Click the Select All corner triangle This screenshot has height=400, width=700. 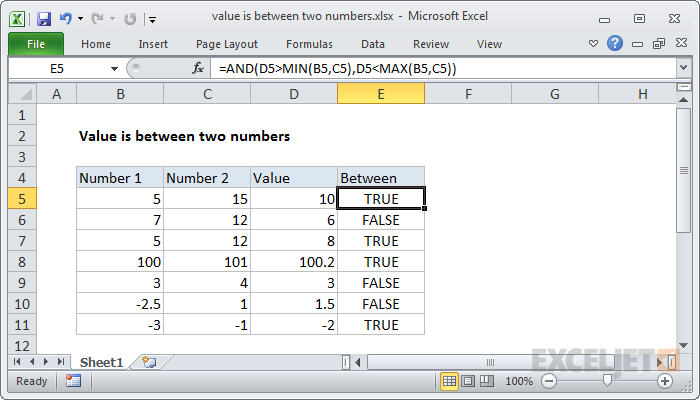23,94
